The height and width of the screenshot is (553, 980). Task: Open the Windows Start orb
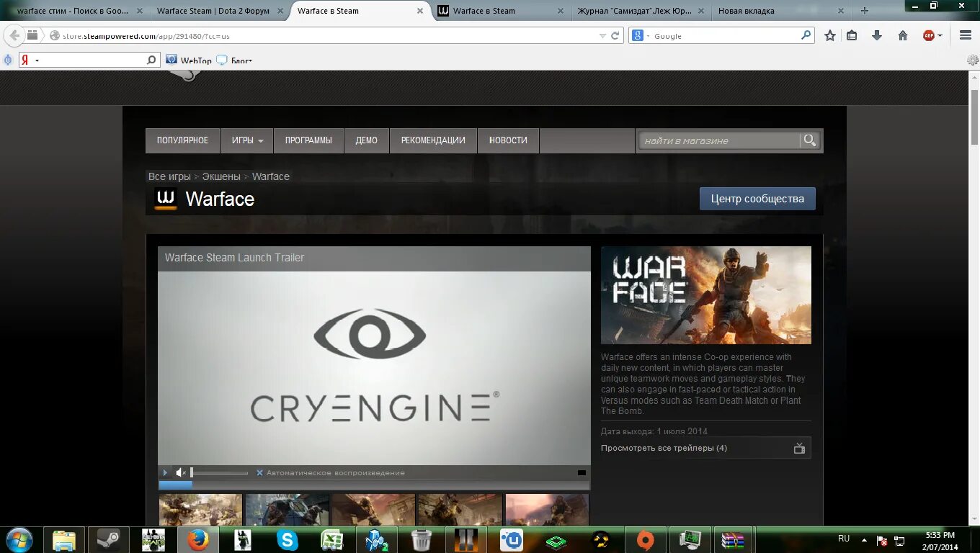click(19, 539)
